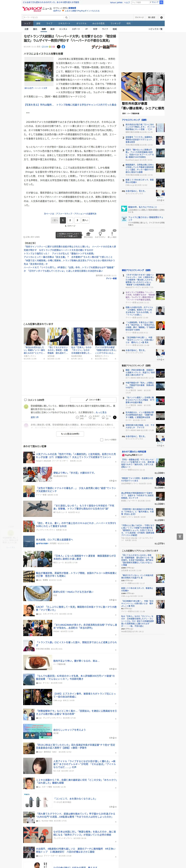The height and width of the screenshot is (868, 186).
Task: Open the Harvard campus article photo
Action: [x=39, y=72]
